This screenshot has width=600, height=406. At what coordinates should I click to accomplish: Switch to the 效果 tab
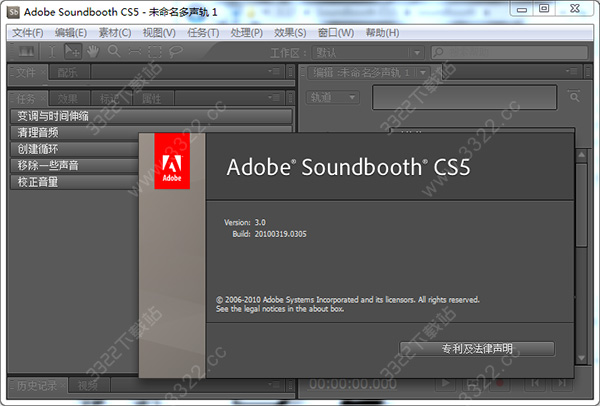(x=67, y=99)
